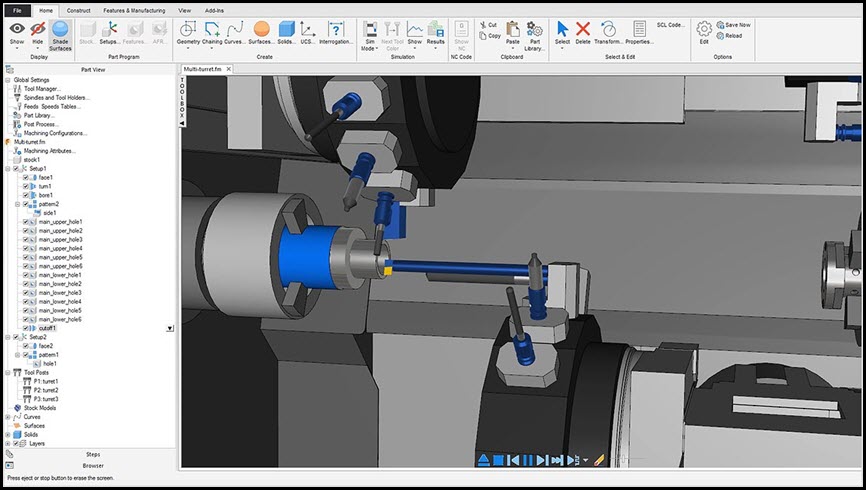Image resolution: width=866 pixels, height=490 pixels.
Task: Click the simulation Eject button
Action: 483,460
